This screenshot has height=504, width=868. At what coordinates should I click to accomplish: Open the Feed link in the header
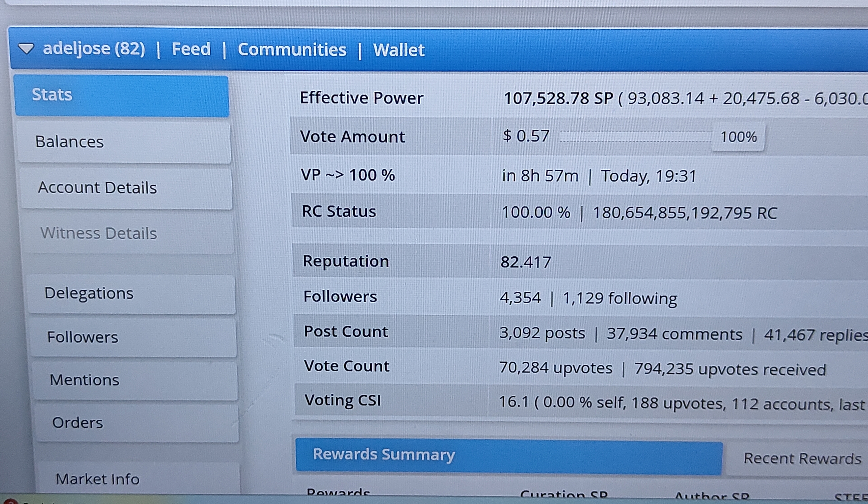pos(191,49)
